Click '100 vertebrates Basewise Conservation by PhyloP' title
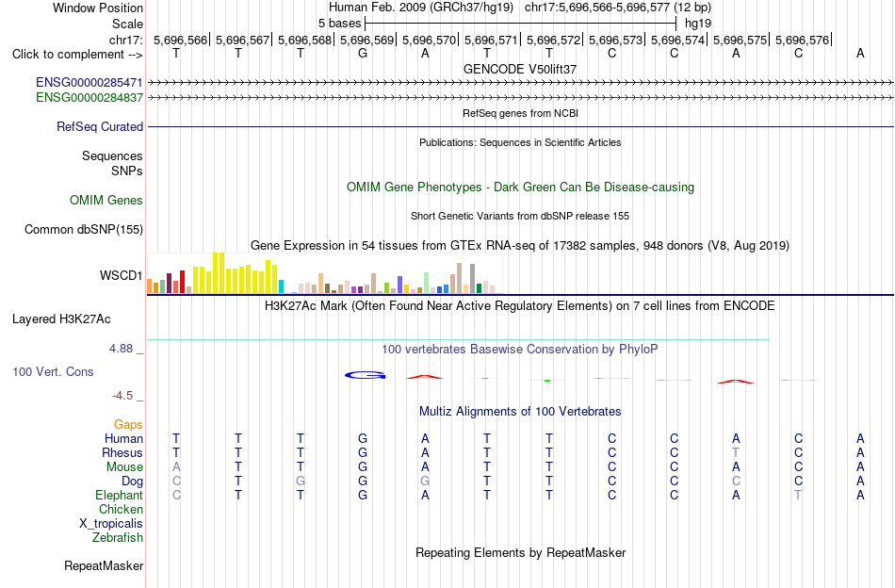The height and width of the screenshot is (588, 895). (x=520, y=350)
